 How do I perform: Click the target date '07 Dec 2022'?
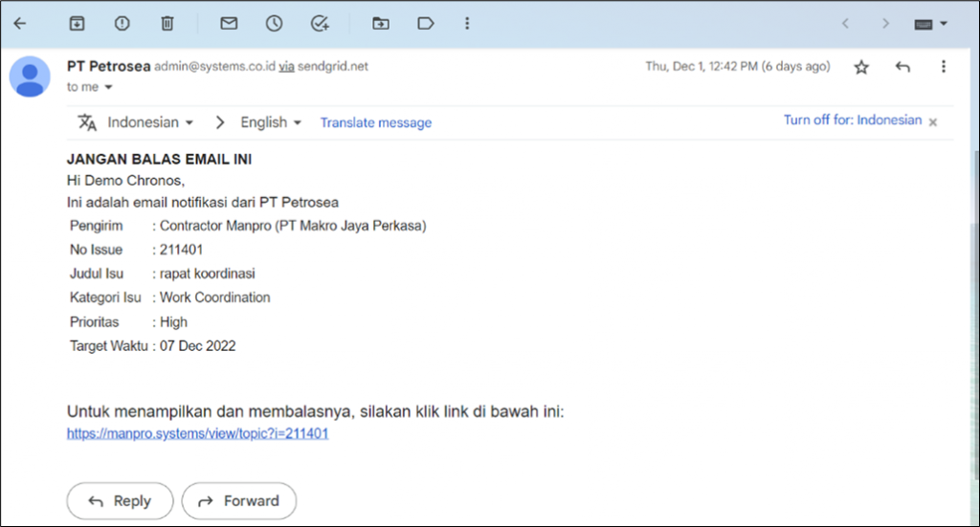point(197,346)
